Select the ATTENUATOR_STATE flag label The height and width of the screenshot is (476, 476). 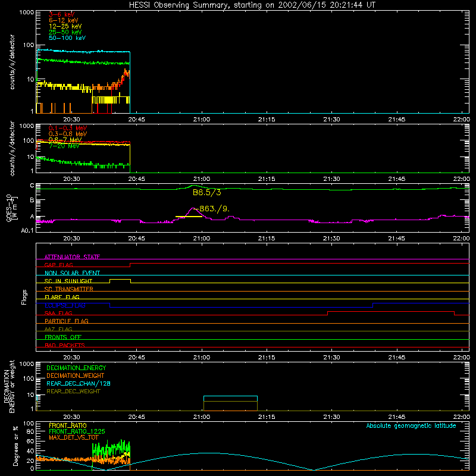pos(72,257)
